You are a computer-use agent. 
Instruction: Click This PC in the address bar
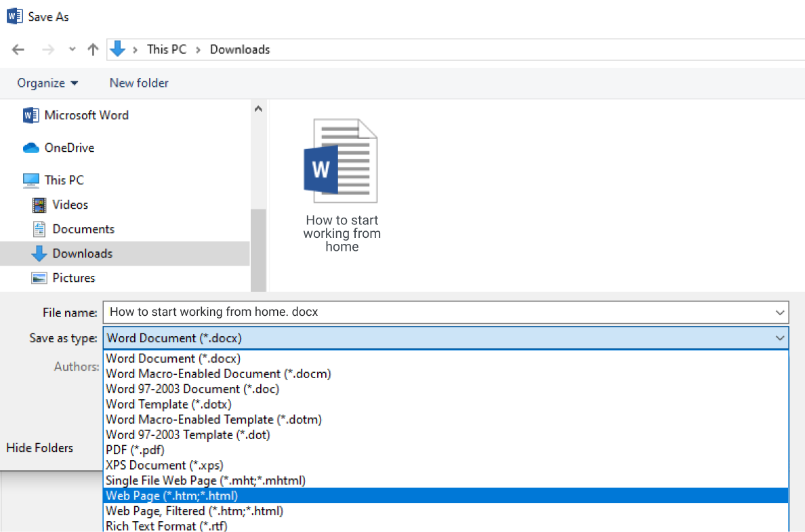[x=166, y=49]
